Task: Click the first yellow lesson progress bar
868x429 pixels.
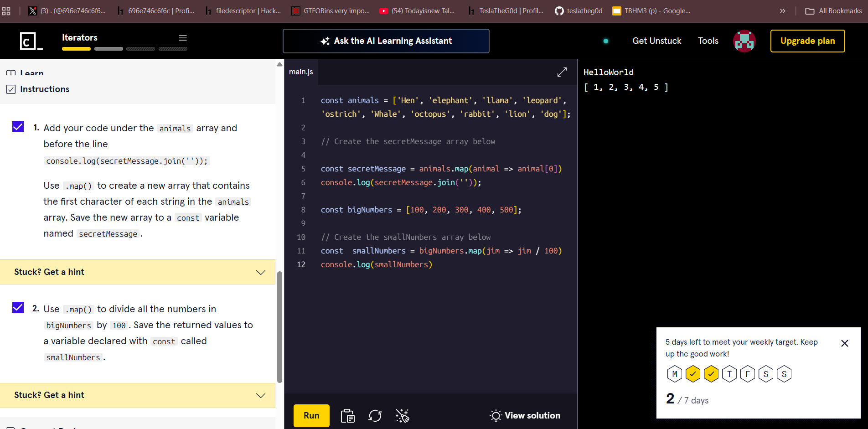Action: point(76,49)
